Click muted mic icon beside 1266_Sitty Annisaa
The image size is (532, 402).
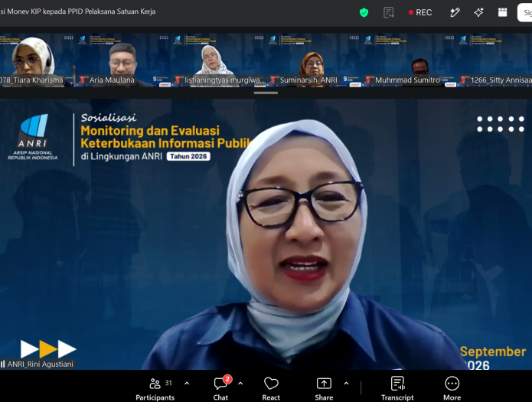[463, 80]
